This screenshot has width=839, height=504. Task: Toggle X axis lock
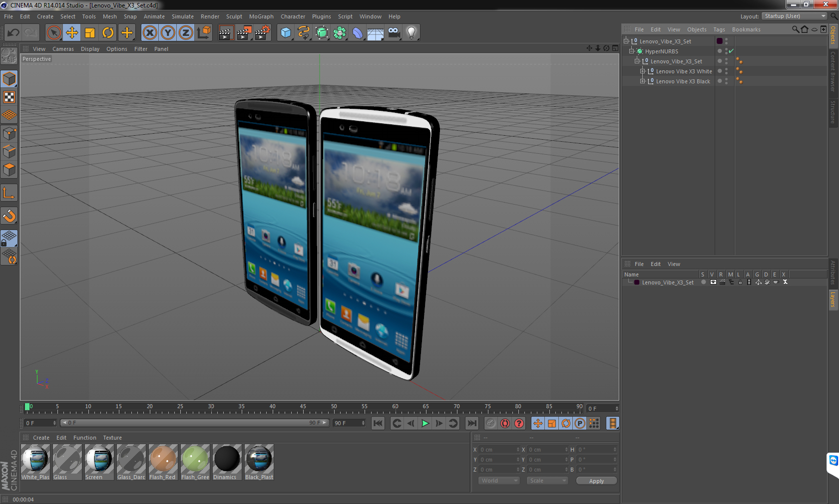tap(149, 33)
